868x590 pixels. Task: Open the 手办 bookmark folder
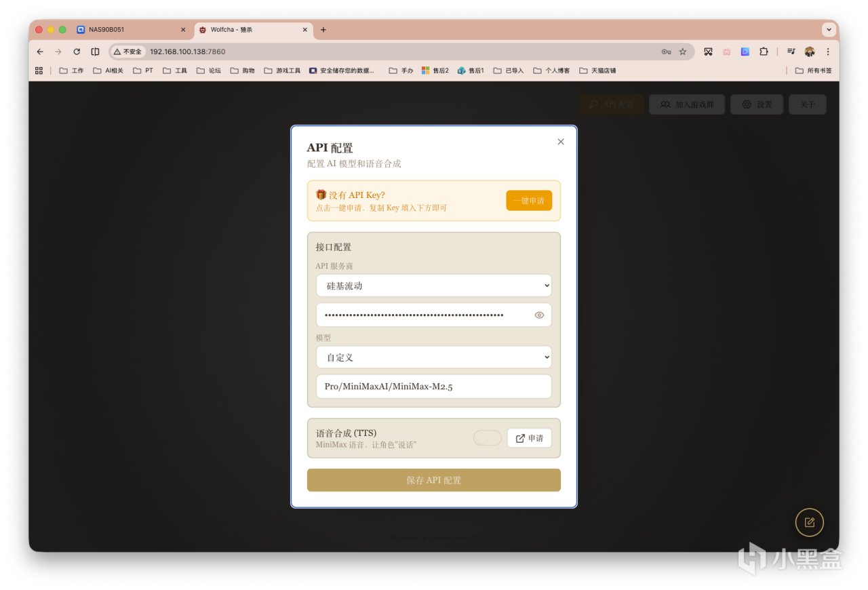coord(401,71)
